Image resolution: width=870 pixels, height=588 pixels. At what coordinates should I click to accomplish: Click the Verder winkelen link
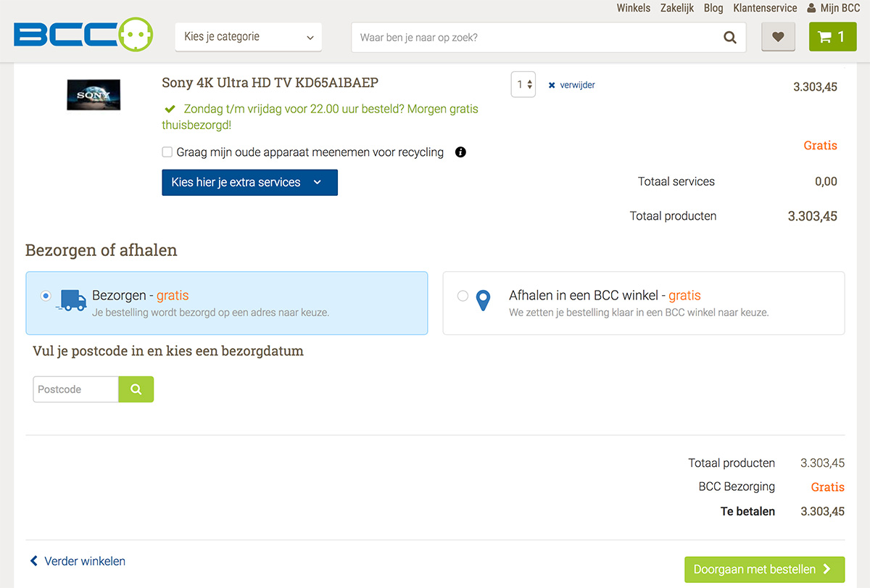tap(85, 561)
